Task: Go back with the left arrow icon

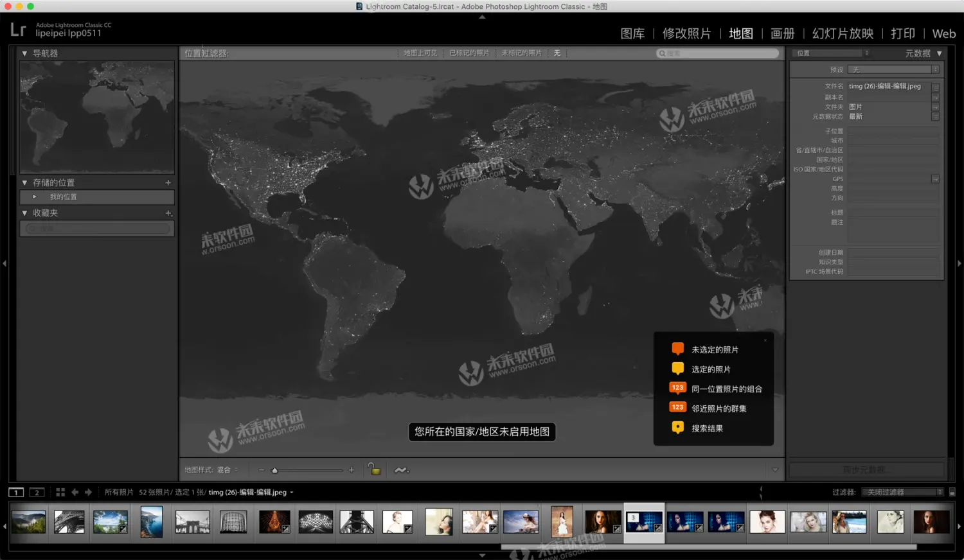Action: [x=75, y=492]
